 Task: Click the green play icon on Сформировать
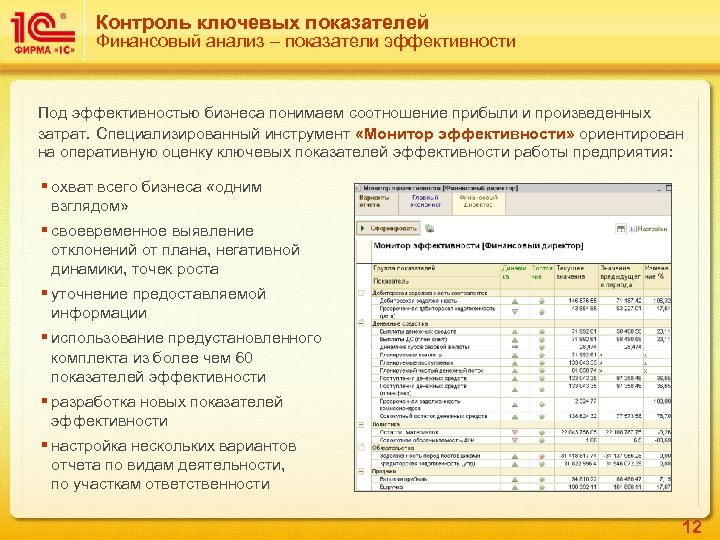[363, 228]
